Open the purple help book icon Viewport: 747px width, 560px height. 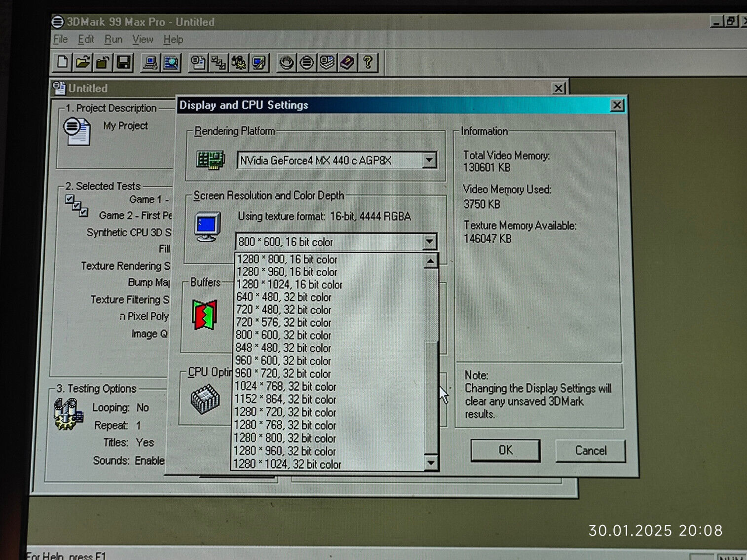click(x=347, y=63)
